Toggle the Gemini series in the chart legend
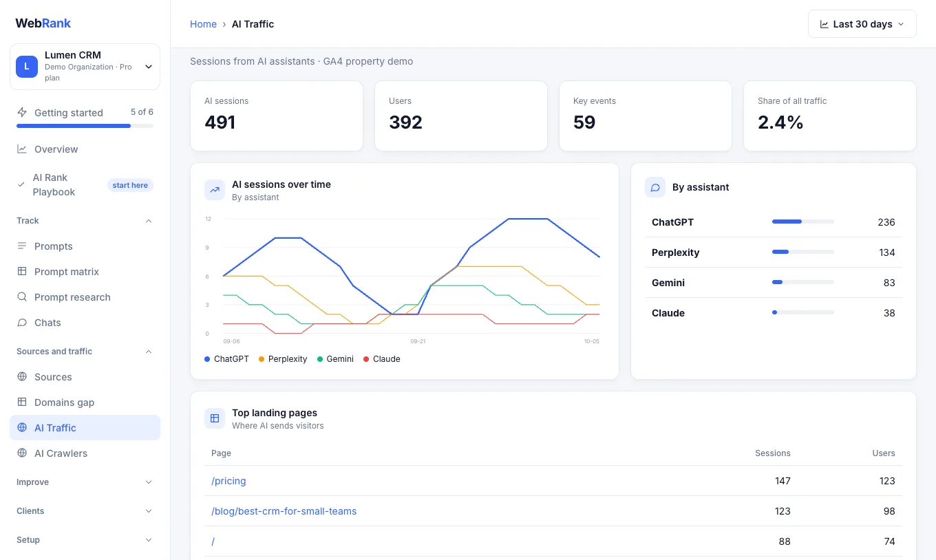This screenshot has height=560, width=936. pyautogui.click(x=335, y=359)
